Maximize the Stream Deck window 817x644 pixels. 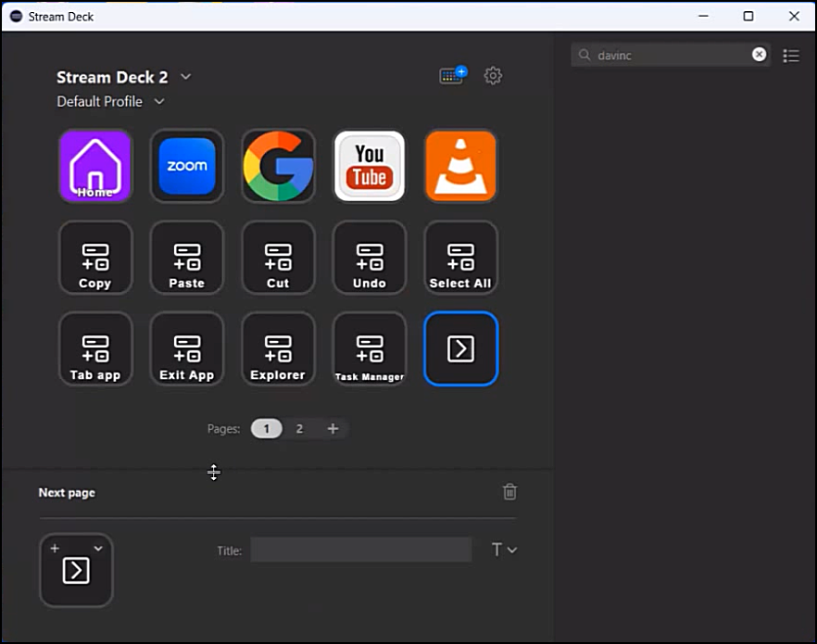tap(748, 16)
